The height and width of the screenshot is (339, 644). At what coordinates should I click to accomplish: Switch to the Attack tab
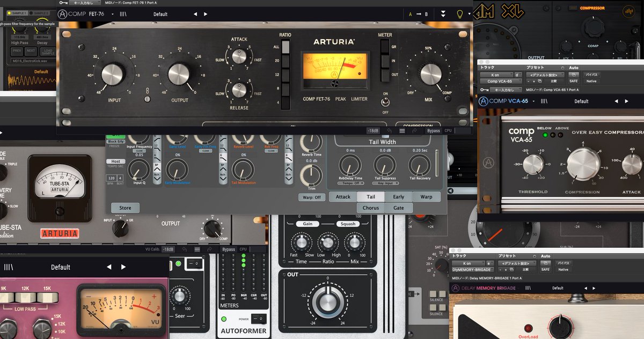(343, 197)
